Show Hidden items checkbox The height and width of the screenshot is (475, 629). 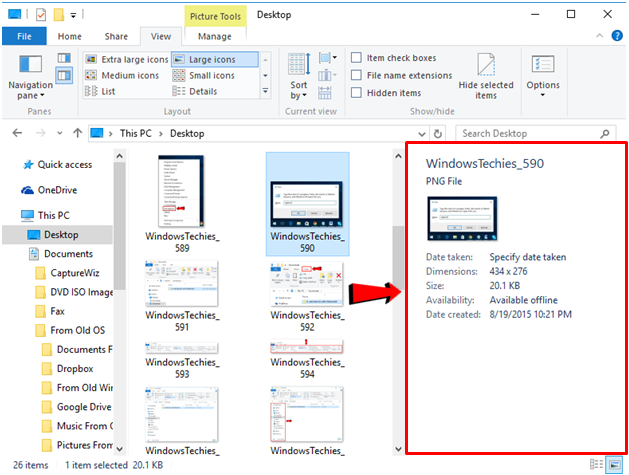(x=356, y=93)
